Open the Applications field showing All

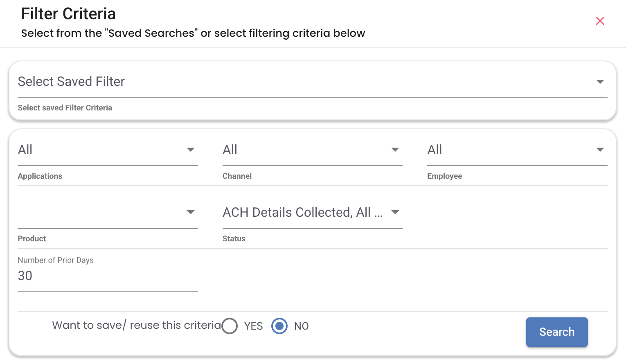pos(98,150)
